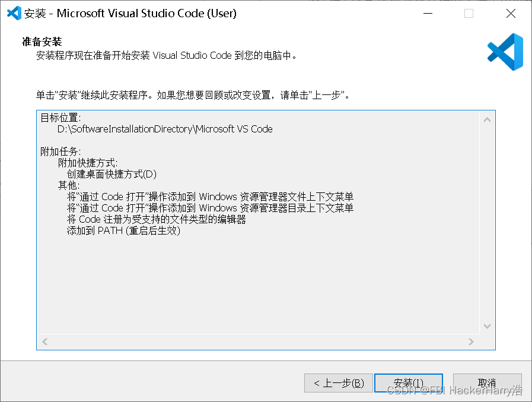The height and width of the screenshot is (402, 532).
Task: Click the 安装(I) install button
Action: pyautogui.click(x=409, y=383)
